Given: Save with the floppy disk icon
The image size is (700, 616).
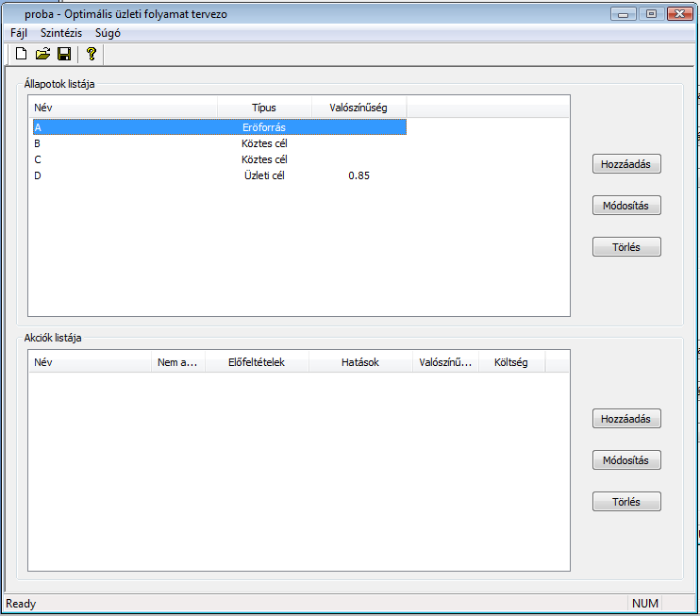Looking at the screenshot, I should tap(64, 54).
